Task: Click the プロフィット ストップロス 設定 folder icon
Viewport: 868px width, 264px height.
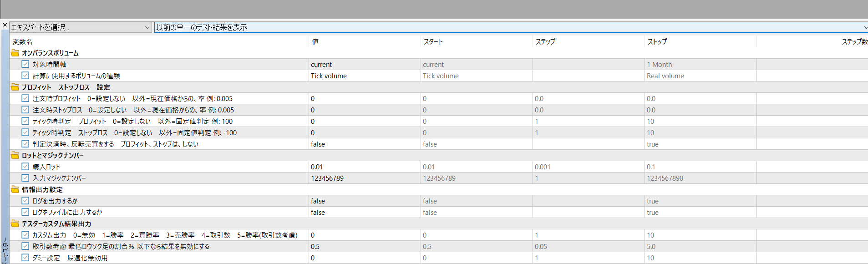Action: point(15,87)
